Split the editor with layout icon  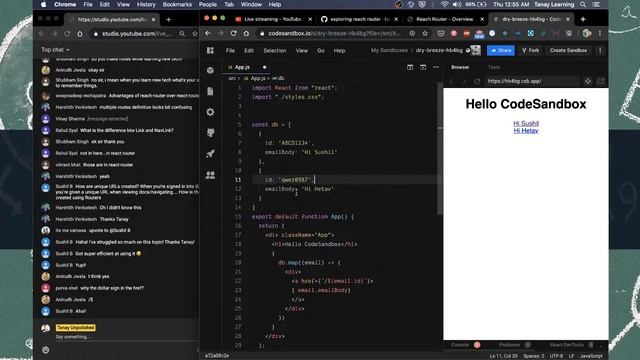click(x=410, y=67)
